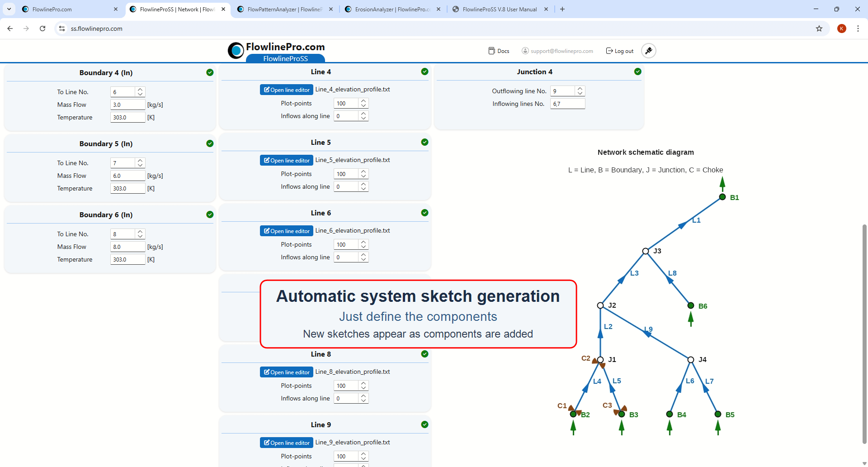Click the bookmark star in the address bar
The width and height of the screenshot is (868, 467).
819,29
